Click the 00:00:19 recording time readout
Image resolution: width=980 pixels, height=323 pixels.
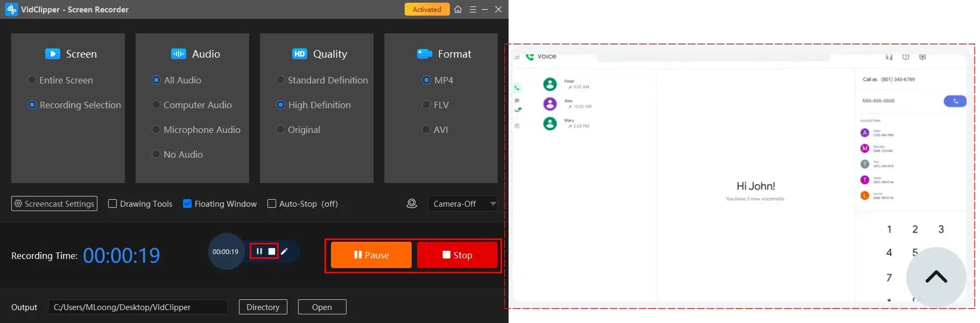coord(122,255)
